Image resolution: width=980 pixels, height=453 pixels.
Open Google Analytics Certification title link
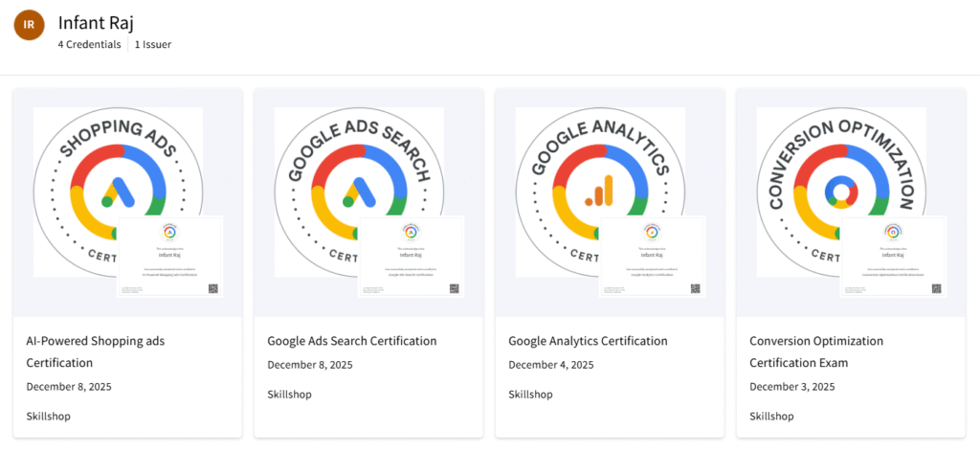(x=588, y=341)
